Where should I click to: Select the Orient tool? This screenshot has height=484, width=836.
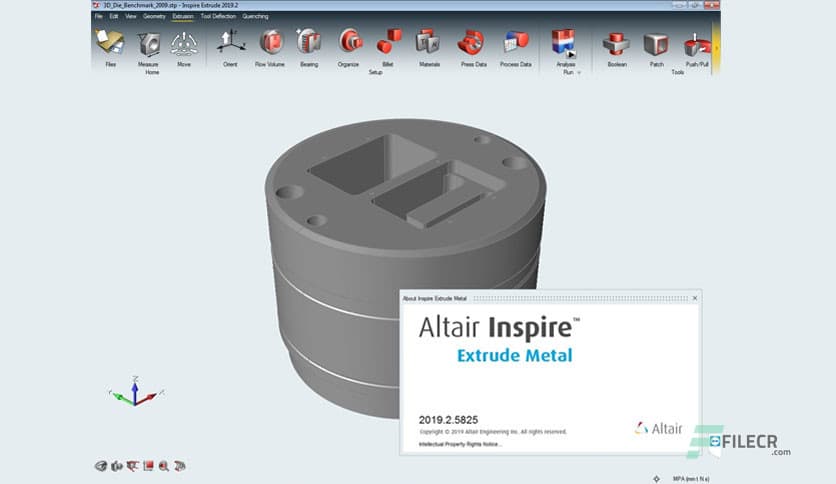pos(230,43)
